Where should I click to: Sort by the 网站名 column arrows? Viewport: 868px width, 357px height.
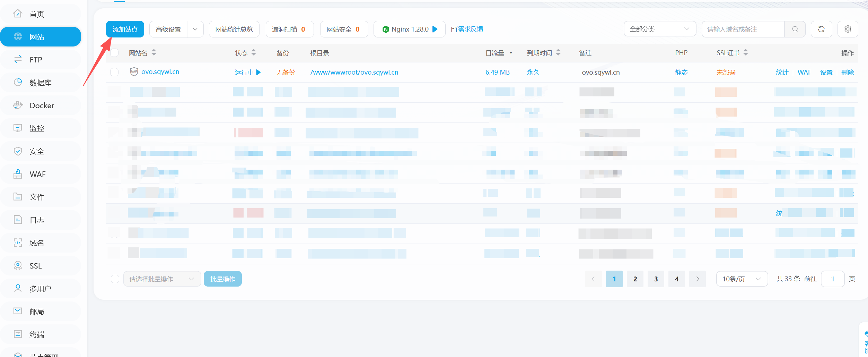point(154,53)
